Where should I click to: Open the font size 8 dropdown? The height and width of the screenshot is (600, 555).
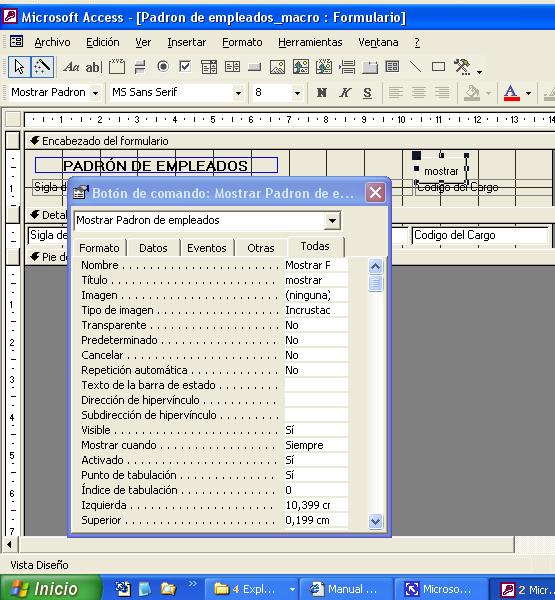297,93
